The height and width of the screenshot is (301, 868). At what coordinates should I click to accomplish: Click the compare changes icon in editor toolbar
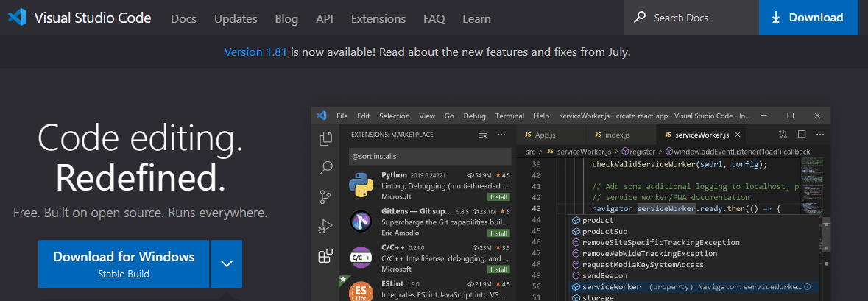[783, 135]
